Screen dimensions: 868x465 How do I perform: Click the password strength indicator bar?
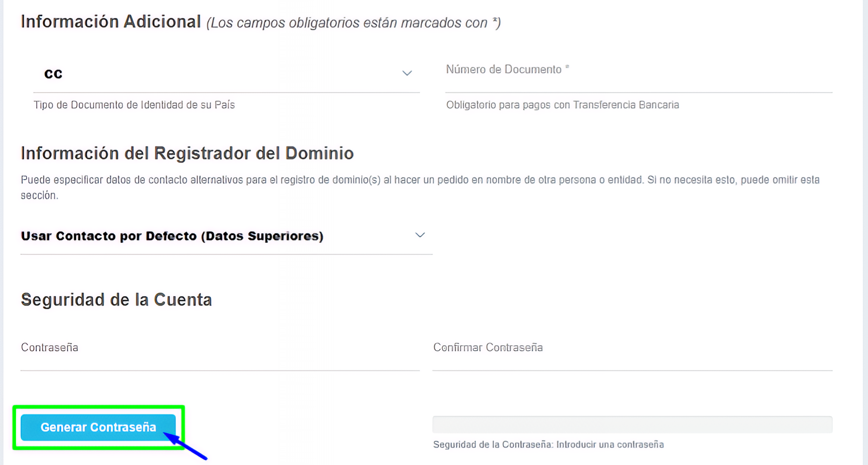pyautogui.click(x=632, y=425)
